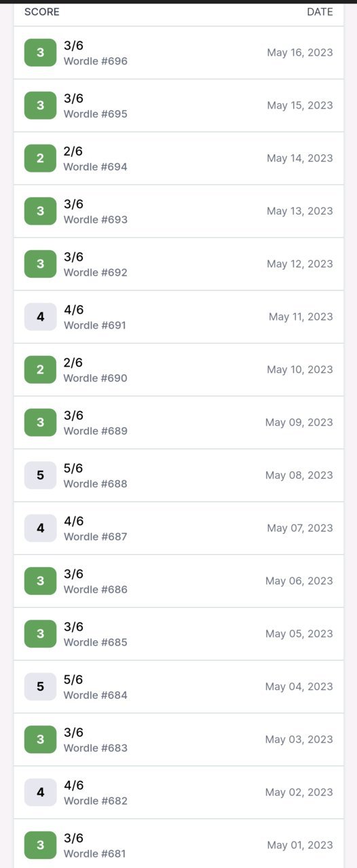This screenshot has height=868, width=357.
Task: Click the gray 4 badge for Wordle #691
Action: click(x=40, y=317)
